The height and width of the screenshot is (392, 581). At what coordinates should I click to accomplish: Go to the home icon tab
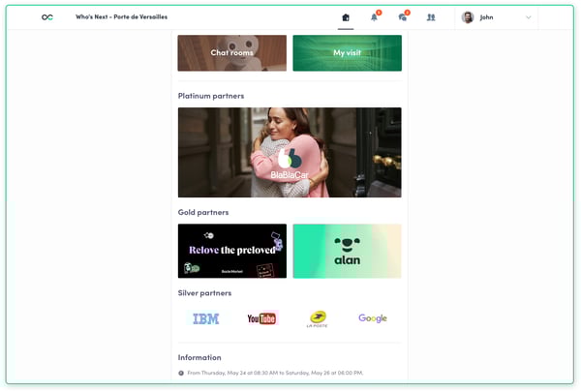tap(346, 17)
